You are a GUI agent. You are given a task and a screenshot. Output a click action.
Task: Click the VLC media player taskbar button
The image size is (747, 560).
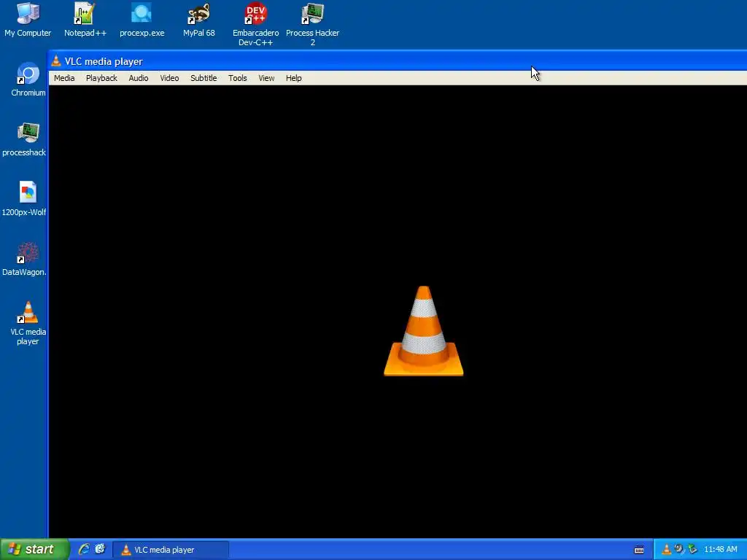point(171,550)
